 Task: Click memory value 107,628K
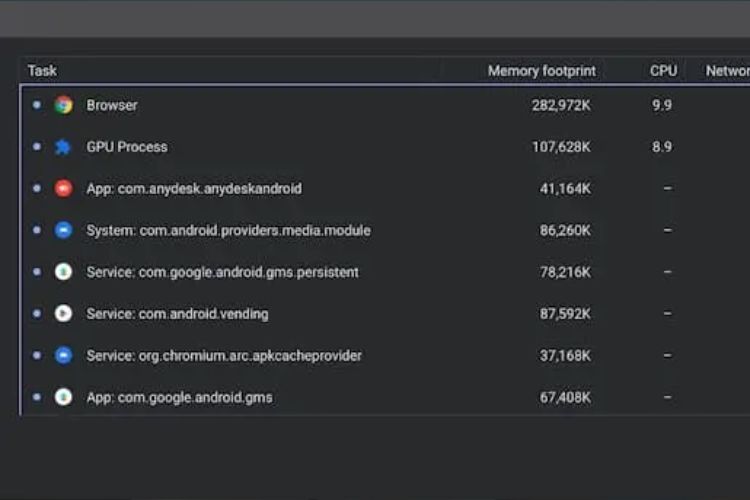[561, 147]
